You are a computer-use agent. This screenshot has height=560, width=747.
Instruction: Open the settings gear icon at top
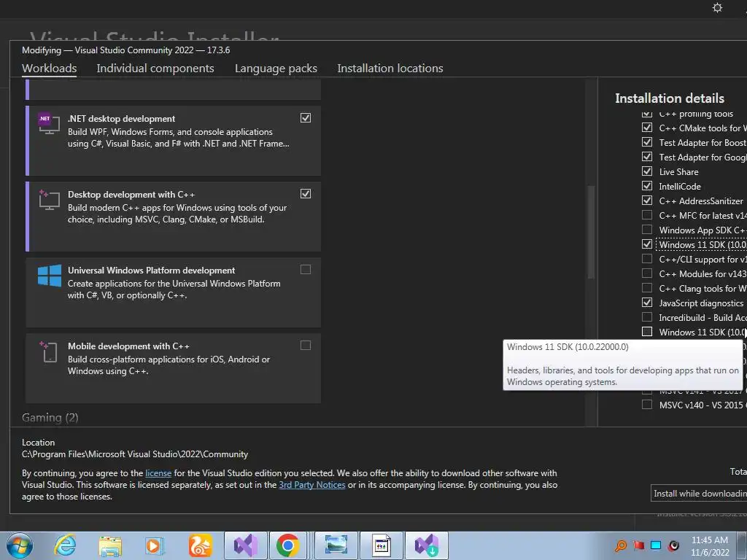coord(717,7)
